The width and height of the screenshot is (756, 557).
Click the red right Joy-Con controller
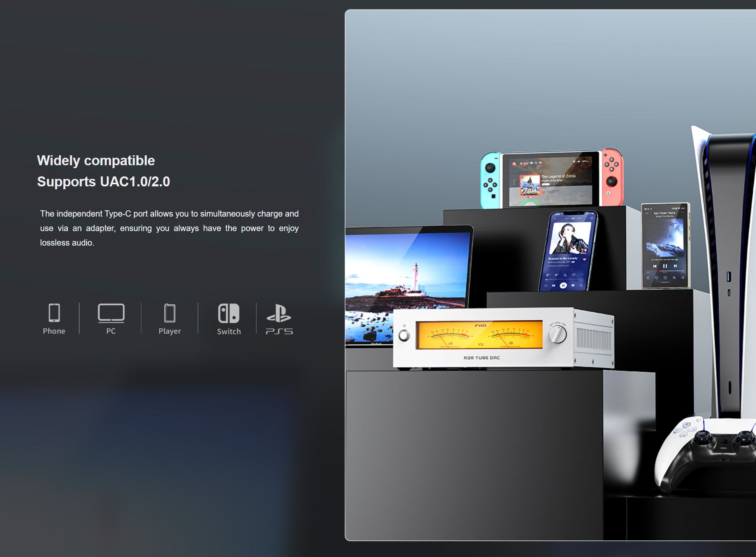[x=612, y=177]
